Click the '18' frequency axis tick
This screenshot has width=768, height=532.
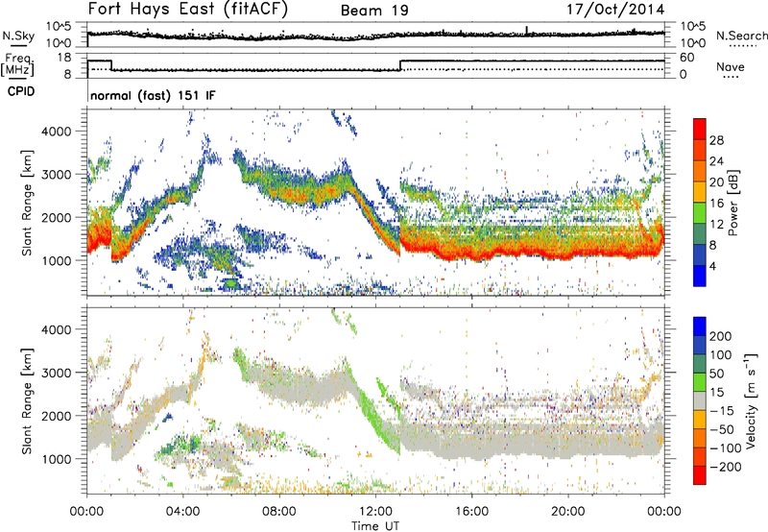click(x=64, y=58)
